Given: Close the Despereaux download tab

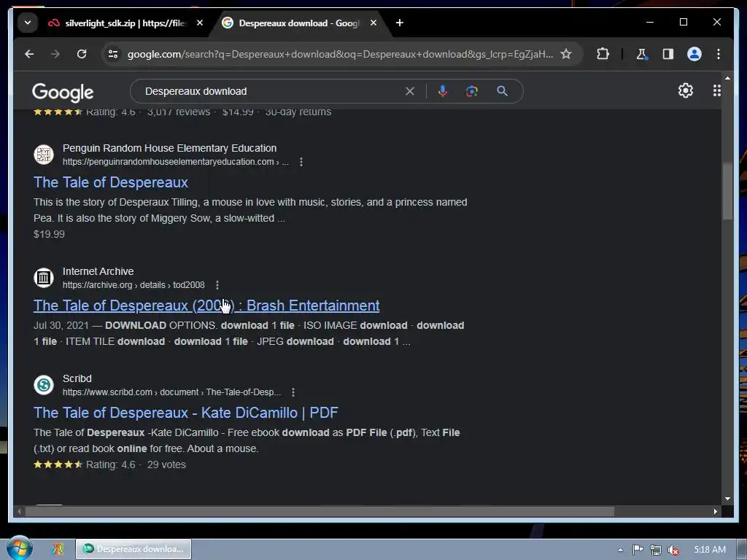Looking at the screenshot, I should tap(373, 23).
